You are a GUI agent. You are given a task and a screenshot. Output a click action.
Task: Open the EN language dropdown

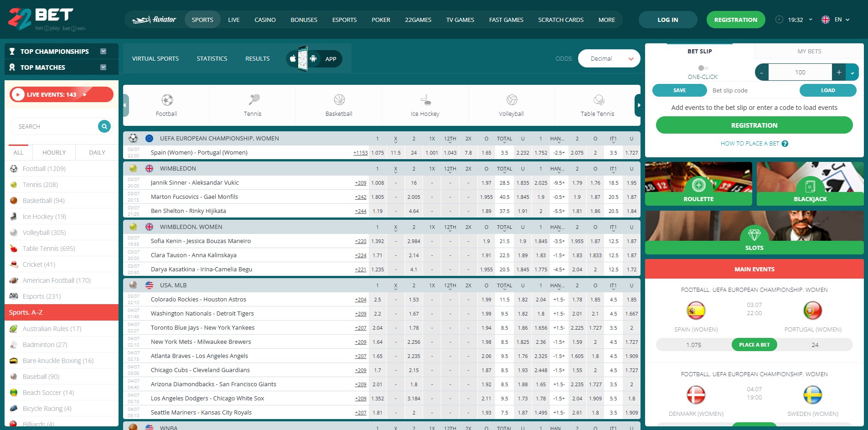tap(842, 20)
